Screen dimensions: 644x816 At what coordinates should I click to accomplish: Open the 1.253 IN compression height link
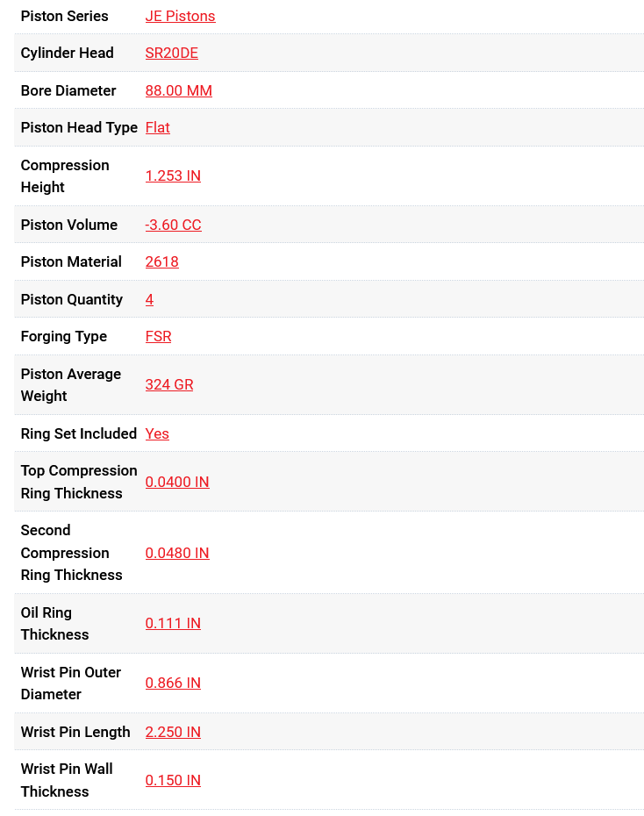173,175
